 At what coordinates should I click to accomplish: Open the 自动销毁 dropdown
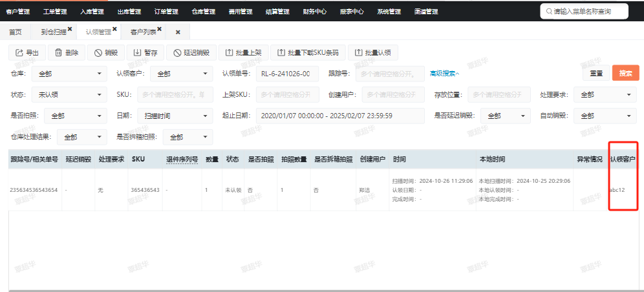pyautogui.click(x=605, y=116)
